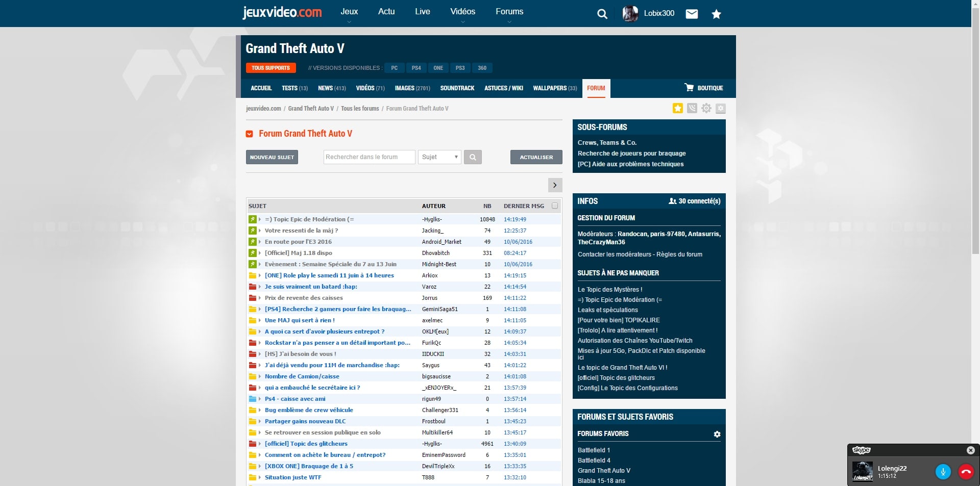Switch to the Accueil tab

[261, 88]
